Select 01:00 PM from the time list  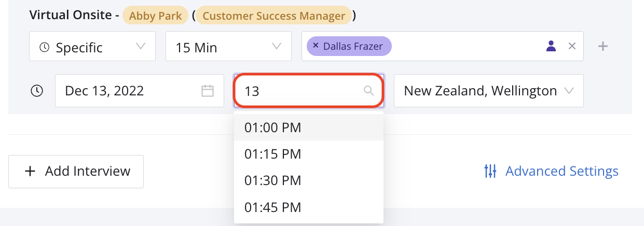click(x=273, y=128)
